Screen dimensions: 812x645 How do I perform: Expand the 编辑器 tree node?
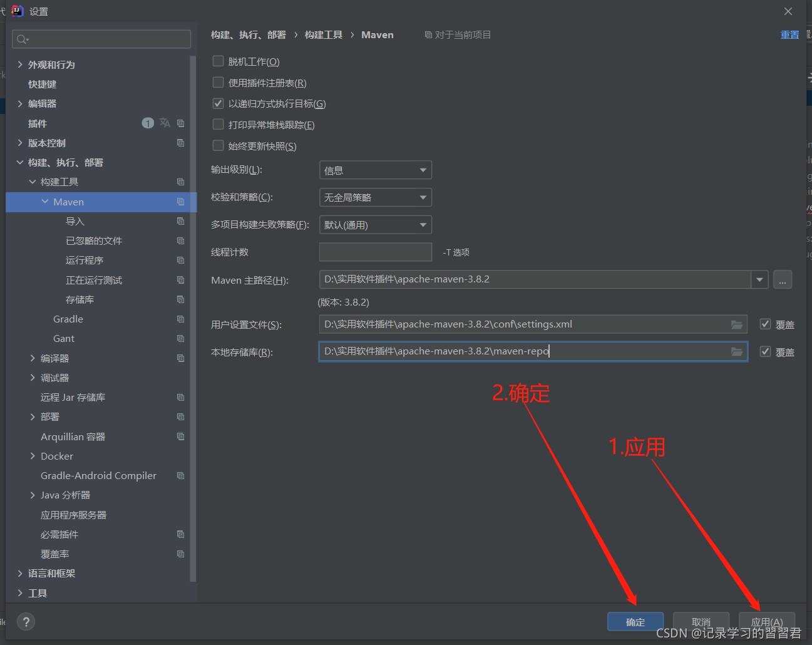[x=20, y=103]
